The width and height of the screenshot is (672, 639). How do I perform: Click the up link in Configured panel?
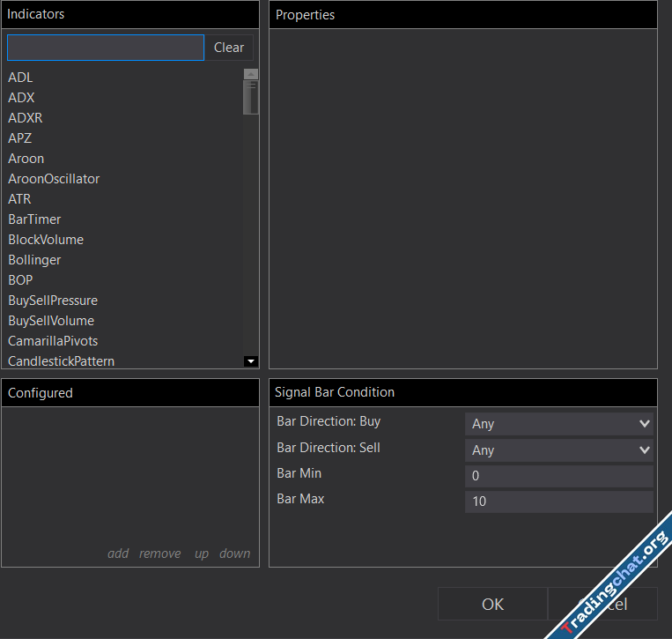pyautogui.click(x=202, y=554)
